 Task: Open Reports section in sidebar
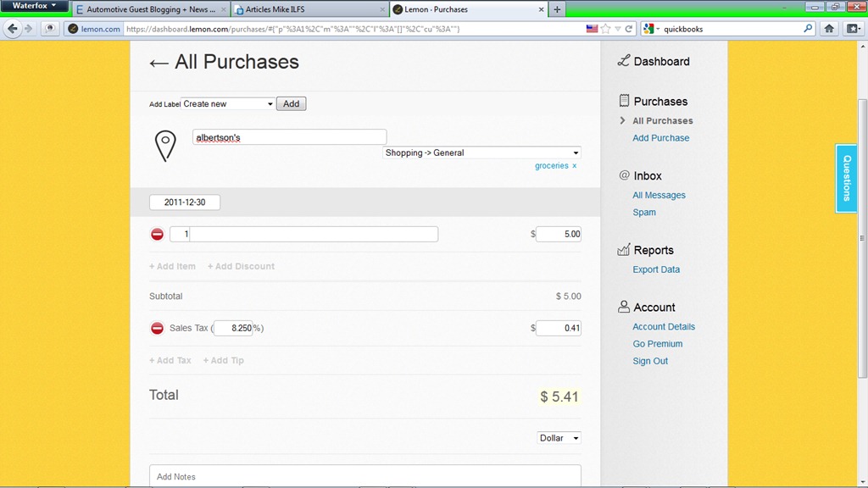pos(654,250)
